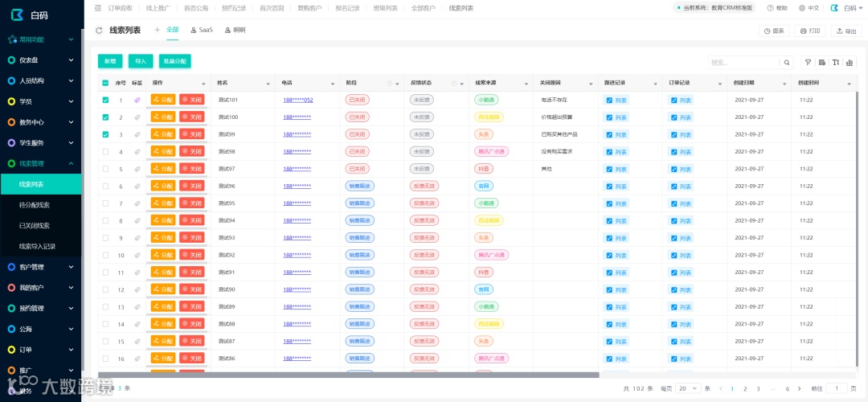Click the text size Tt icon

coord(836,63)
